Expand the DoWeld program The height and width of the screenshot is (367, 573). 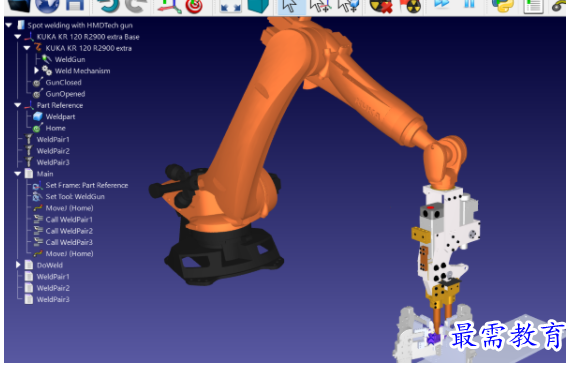pyautogui.click(x=18, y=265)
